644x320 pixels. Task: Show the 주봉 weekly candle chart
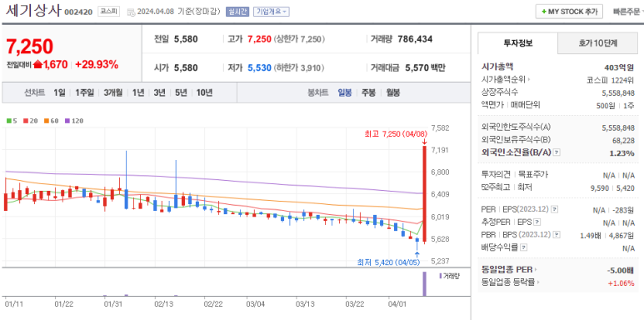(x=368, y=92)
